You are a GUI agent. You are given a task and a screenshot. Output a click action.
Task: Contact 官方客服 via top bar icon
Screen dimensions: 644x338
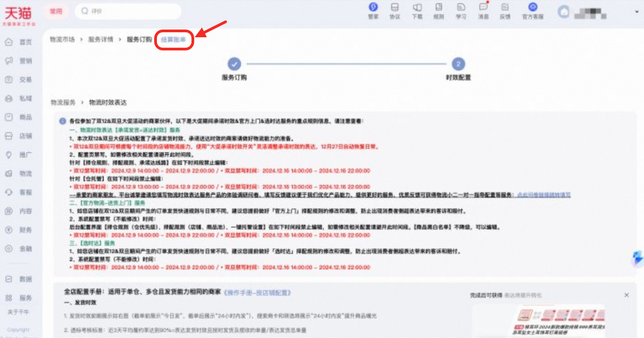(x=533, y=7)
